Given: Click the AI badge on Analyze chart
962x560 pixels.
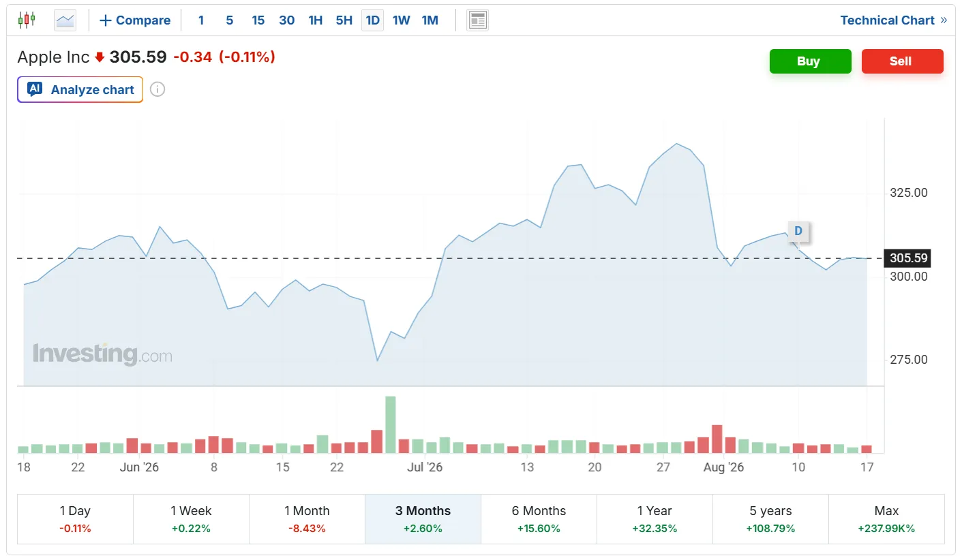Looking at the screenshot, I should click(x=35, y=89).
